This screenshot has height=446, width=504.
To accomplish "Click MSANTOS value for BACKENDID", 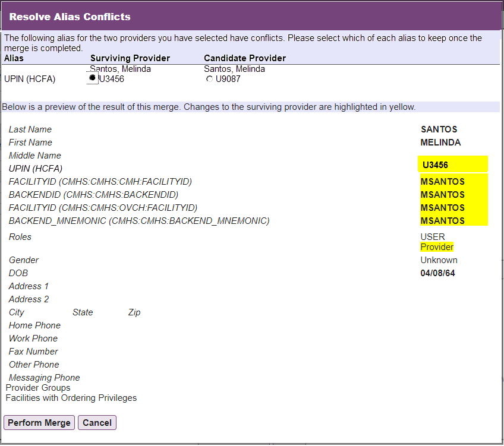I will 443,195.
